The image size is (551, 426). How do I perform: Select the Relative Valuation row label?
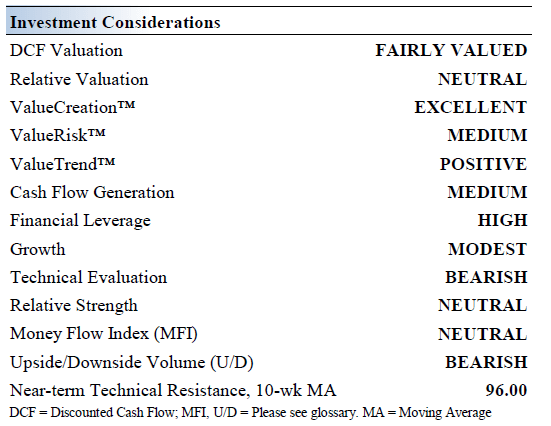tap(79, 79)
